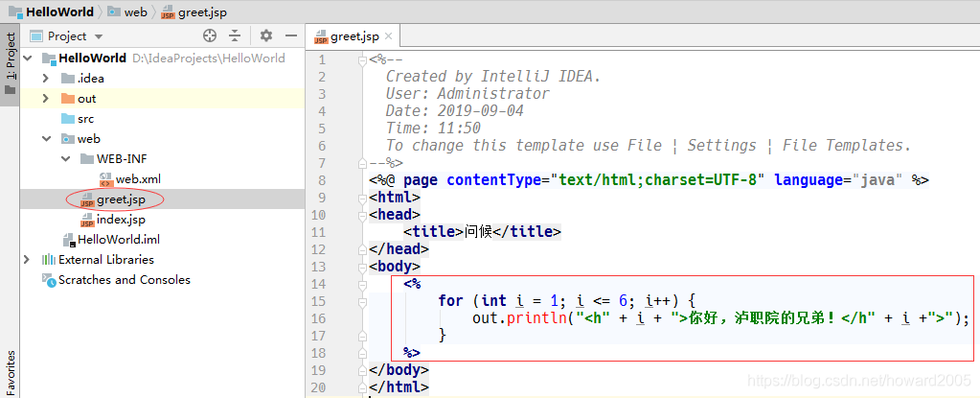This screenshot has height=398, width=980.
Task: Close the greet.jsp editor tab
Action: 388,36
